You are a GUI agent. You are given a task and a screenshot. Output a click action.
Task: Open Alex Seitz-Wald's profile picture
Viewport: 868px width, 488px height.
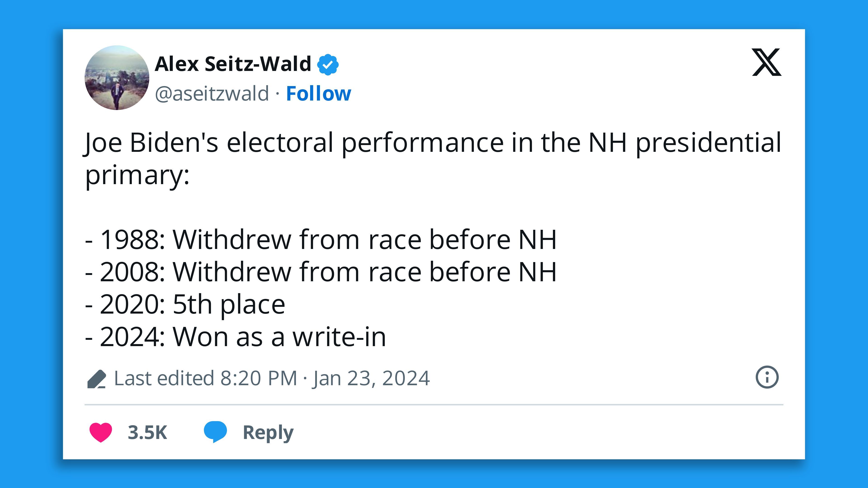(x=117, y=78)
